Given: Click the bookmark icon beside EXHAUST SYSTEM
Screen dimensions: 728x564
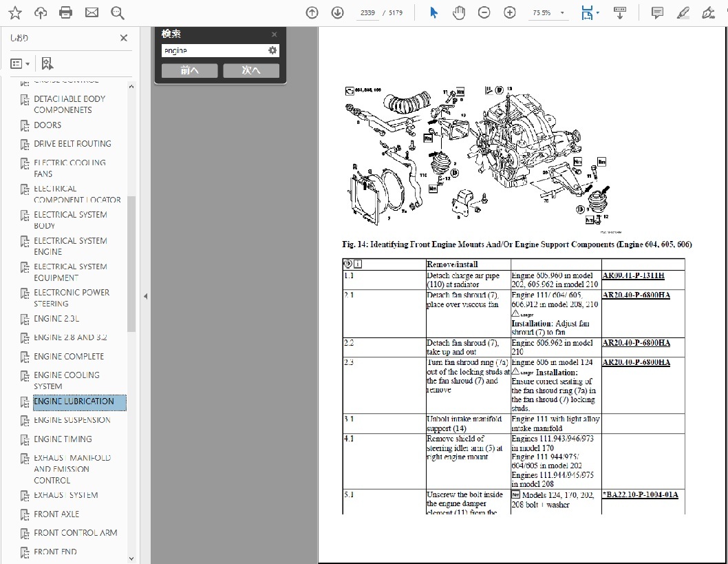Looking at the screenshot, I should [25, 496].
